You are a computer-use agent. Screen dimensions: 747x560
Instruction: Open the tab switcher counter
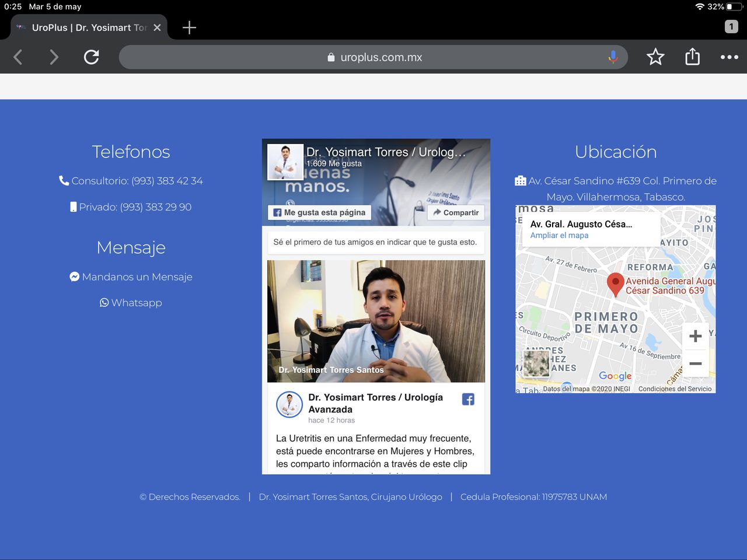pos(731,26)
